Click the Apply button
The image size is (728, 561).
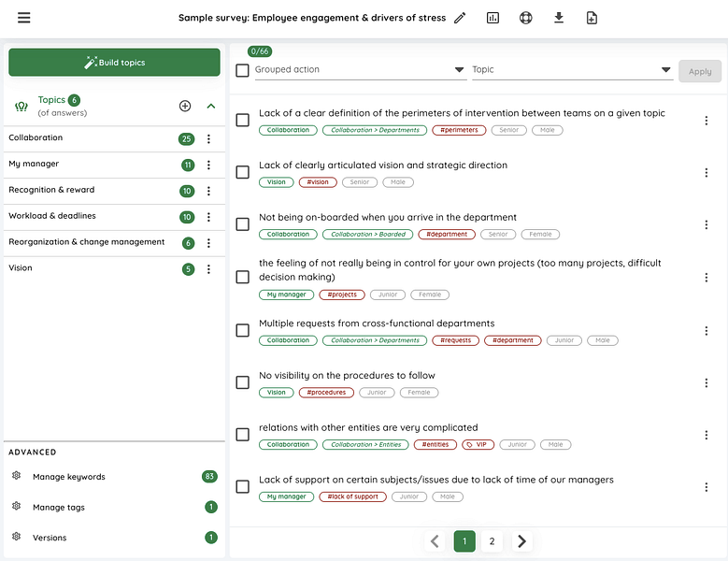700,71
